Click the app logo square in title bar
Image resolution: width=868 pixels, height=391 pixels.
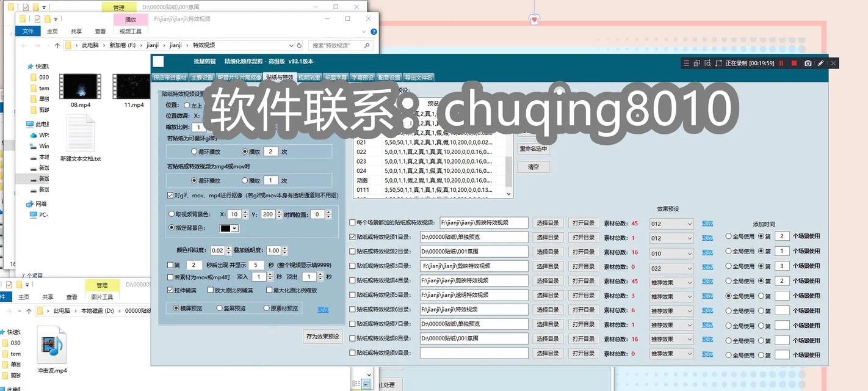tap(158, 61)
